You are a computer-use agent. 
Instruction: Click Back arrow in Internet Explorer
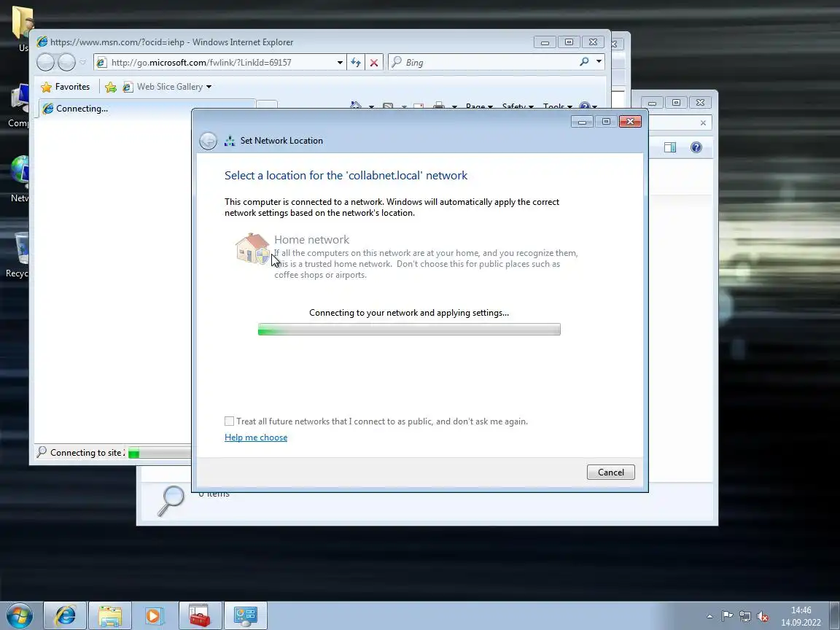click(x=45, y=63)
